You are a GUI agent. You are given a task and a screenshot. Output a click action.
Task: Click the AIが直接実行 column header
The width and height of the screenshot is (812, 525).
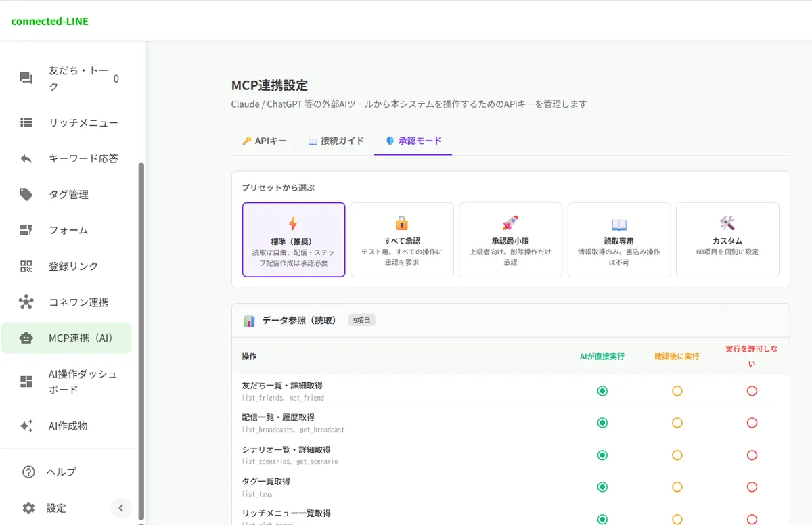[602, 356]
